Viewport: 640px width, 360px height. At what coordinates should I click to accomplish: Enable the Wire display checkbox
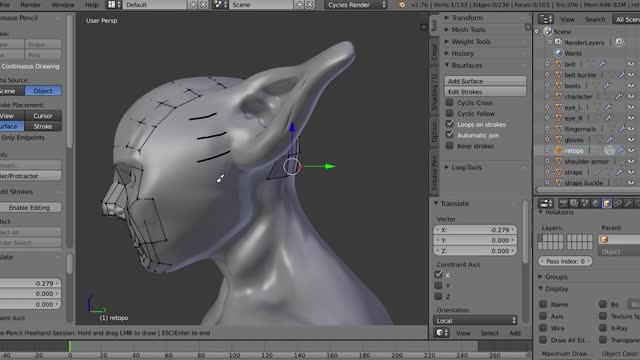point(543,328)
